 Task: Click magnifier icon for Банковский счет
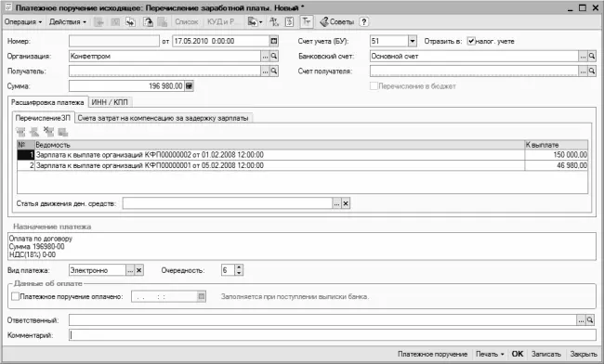(x=592, y=56)
